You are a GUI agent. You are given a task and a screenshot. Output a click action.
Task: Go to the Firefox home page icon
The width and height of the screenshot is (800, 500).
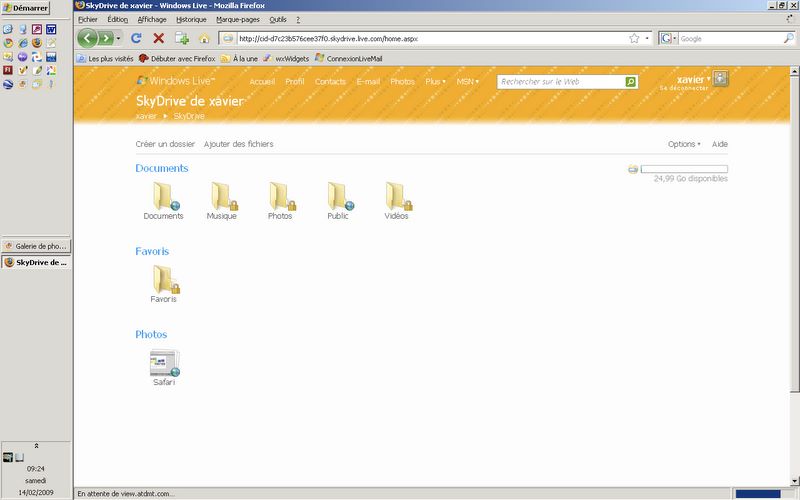(x=204, y=38)
